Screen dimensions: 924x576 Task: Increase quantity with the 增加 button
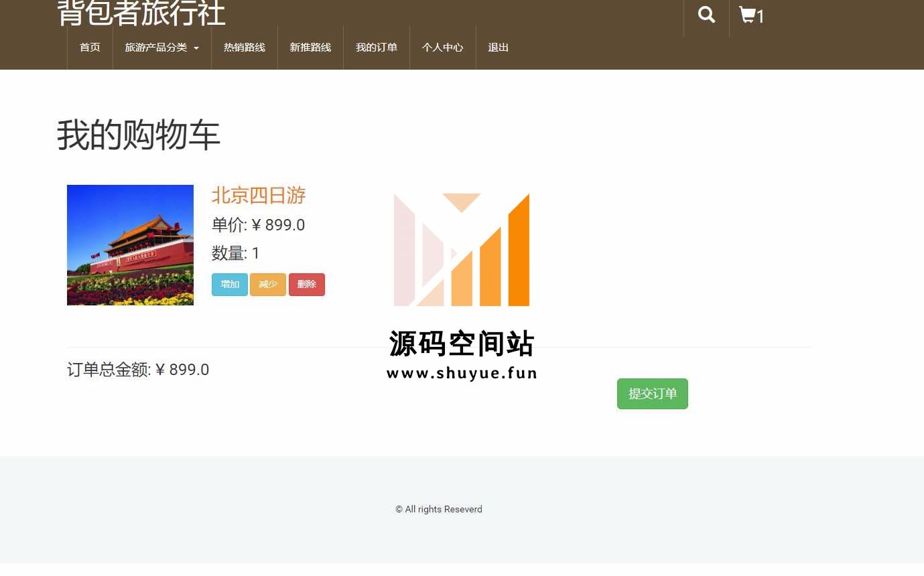pos(230,285)
